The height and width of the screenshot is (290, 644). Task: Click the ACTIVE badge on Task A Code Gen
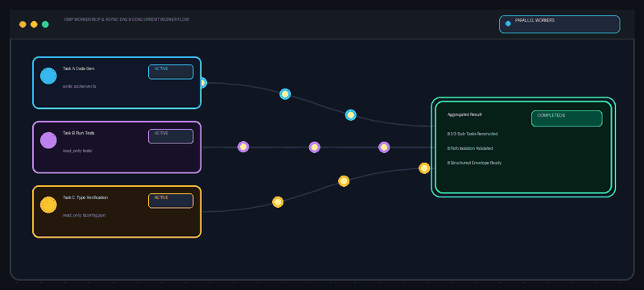pyautogui.click(x=171, y=72)
